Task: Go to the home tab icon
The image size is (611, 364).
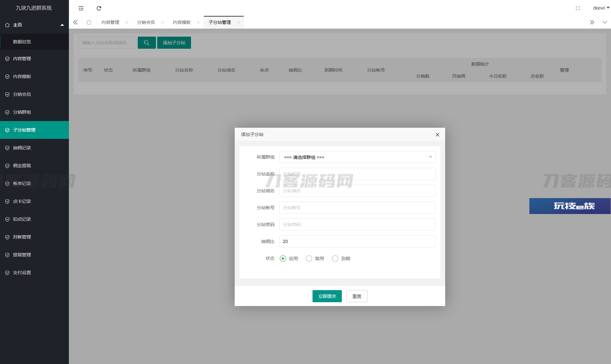Action: click(89, 22)
